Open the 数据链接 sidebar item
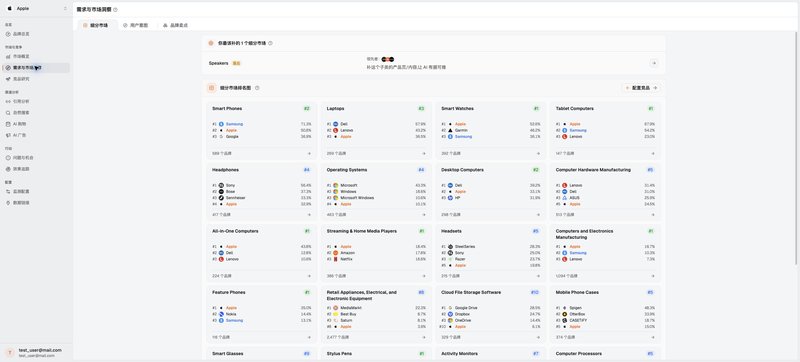This screenshot has width=800, height=362. tap(36, 202)
